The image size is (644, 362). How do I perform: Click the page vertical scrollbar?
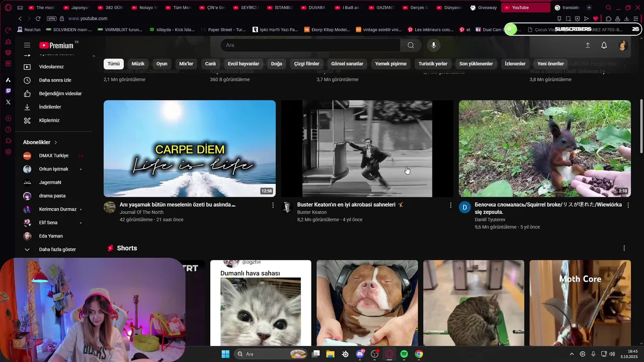coord(641,127)
